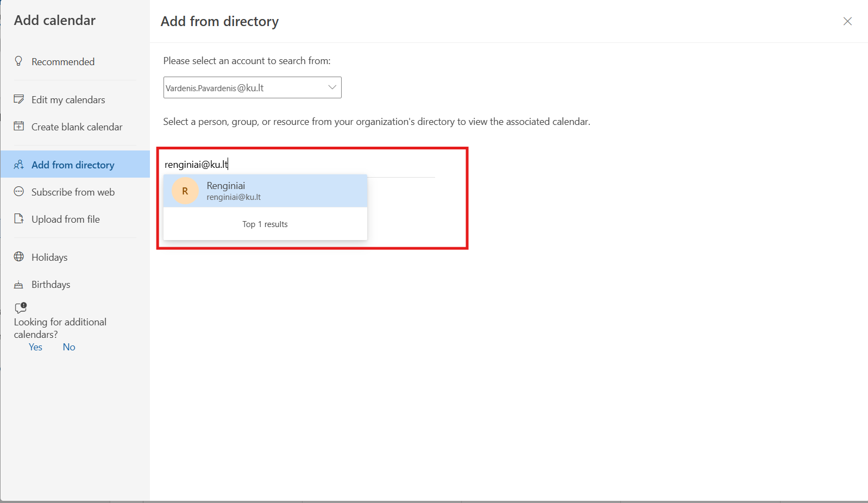Viewport: 868px width, 503px height.
Task: Select Create blank calendar
Action: 75,127
